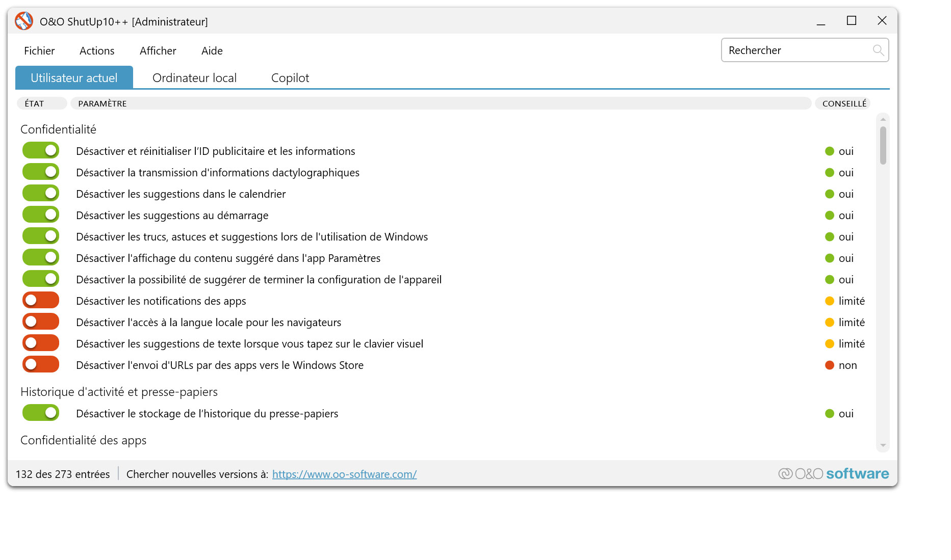Follow the oo-software.com link
951x560 pixels.
point(344,474)
